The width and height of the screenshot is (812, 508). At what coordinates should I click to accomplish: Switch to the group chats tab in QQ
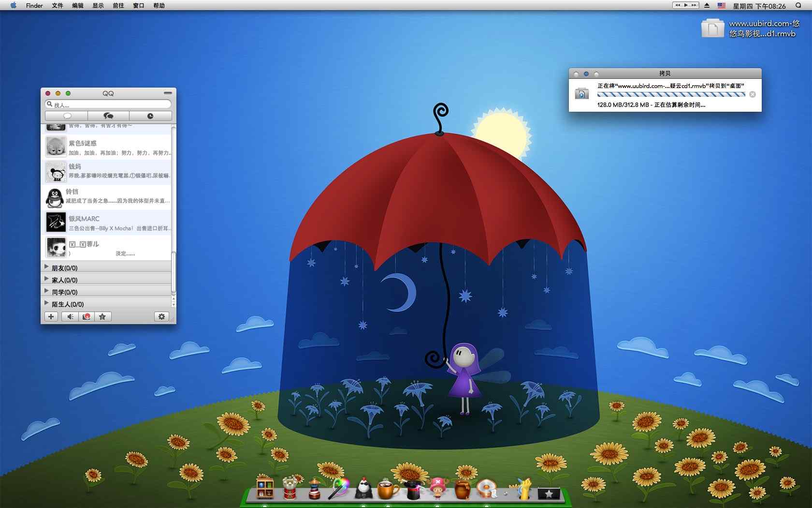[x=108, y=116]
